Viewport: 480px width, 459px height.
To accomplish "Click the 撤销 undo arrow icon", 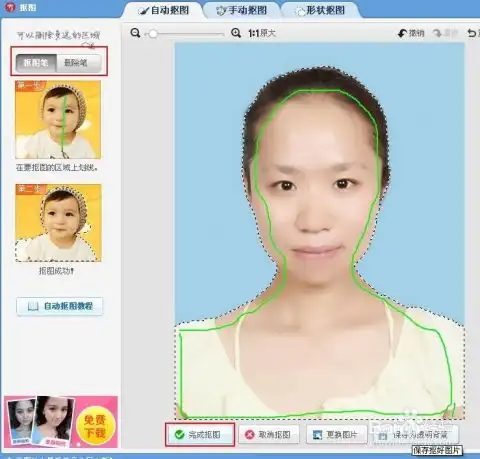I will pyautogui.click(x=402, y=33).
